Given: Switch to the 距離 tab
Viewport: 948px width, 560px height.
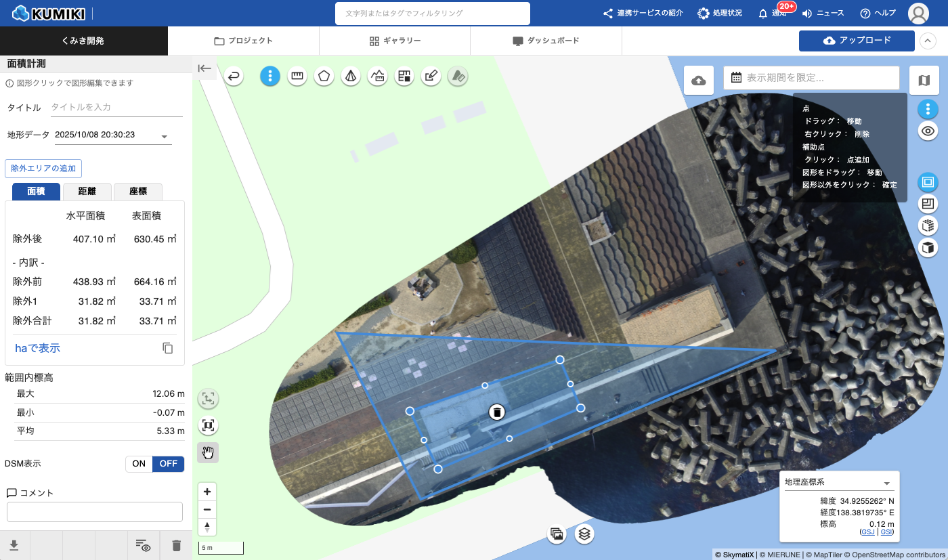Looking at the screenshot, I should click(87, 192).
